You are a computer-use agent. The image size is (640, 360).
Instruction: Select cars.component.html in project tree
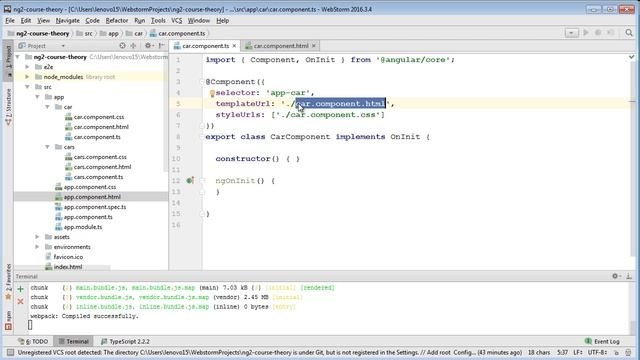point(102,167)
